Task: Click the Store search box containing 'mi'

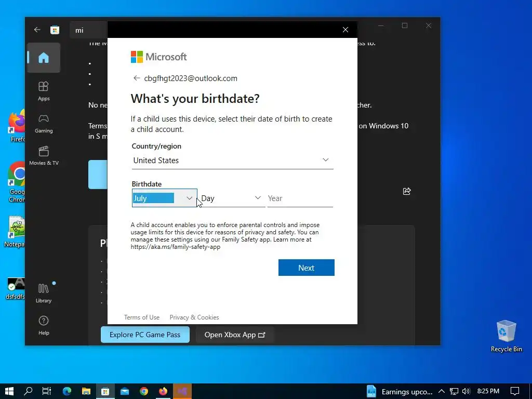Action: point(89,30)
